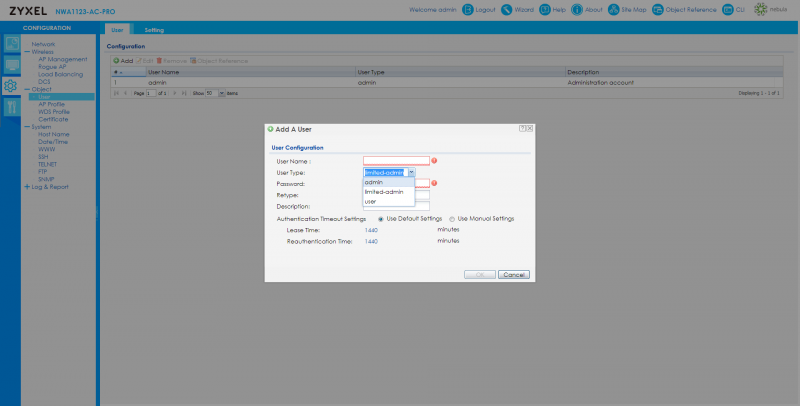Screen dimensions: 800x406
Task: Open the Site Map icon
Action: click(614, 10)
